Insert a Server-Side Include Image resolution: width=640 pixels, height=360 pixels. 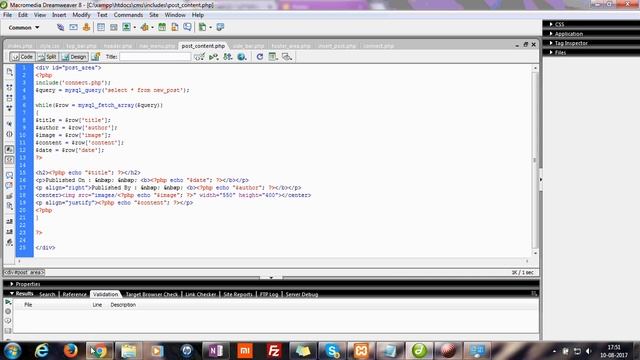[175, 27]
